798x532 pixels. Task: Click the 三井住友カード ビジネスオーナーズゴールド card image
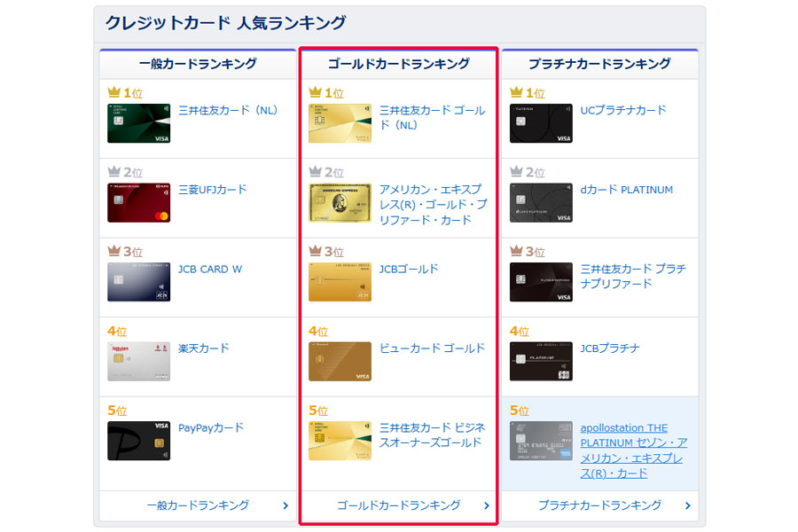[340, 441]
